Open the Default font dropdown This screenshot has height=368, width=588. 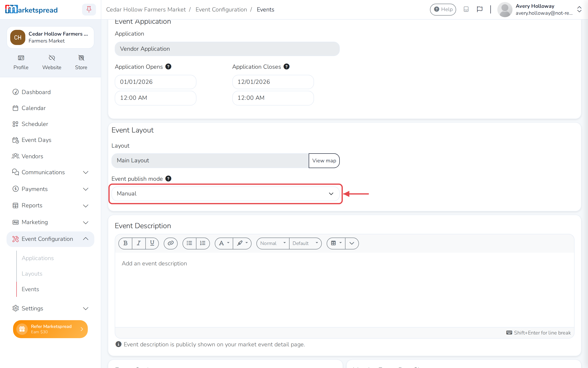tap(305, 243)
